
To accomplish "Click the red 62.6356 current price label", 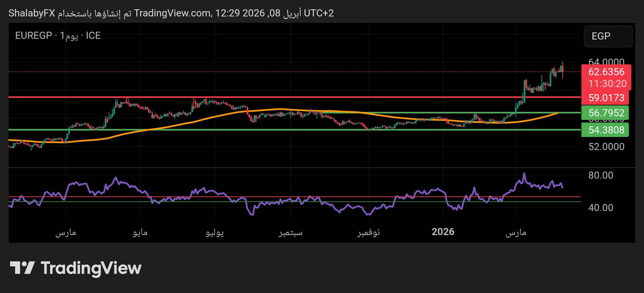I will (606, 72).
